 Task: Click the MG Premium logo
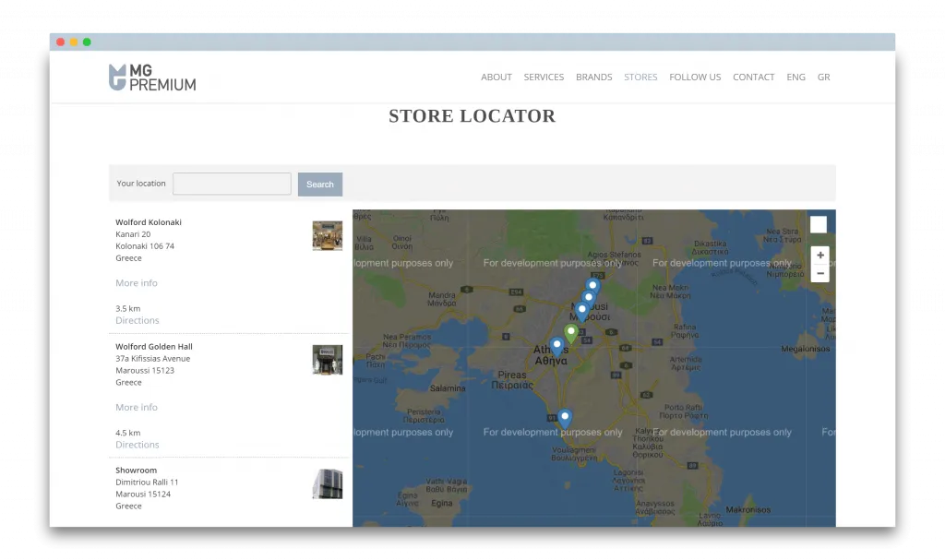[150, 77]
